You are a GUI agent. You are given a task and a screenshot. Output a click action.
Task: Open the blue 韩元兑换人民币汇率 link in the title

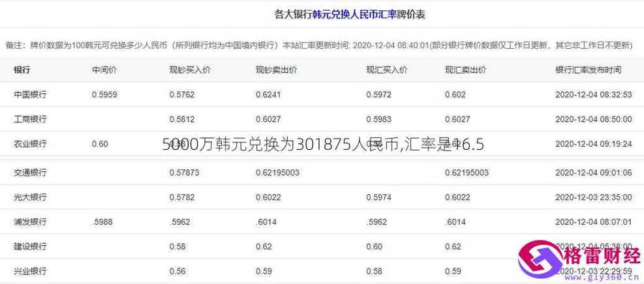pyautogui.click(x=355, y=15)
